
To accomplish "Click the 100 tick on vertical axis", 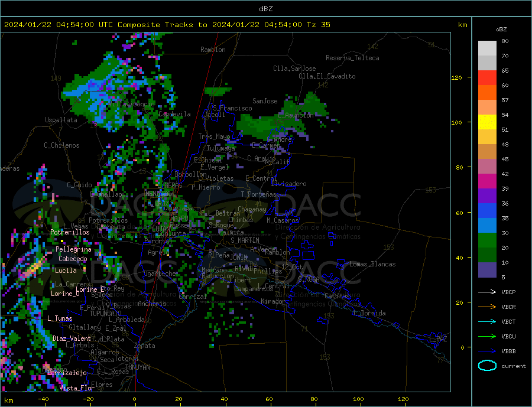I will 457,122.
